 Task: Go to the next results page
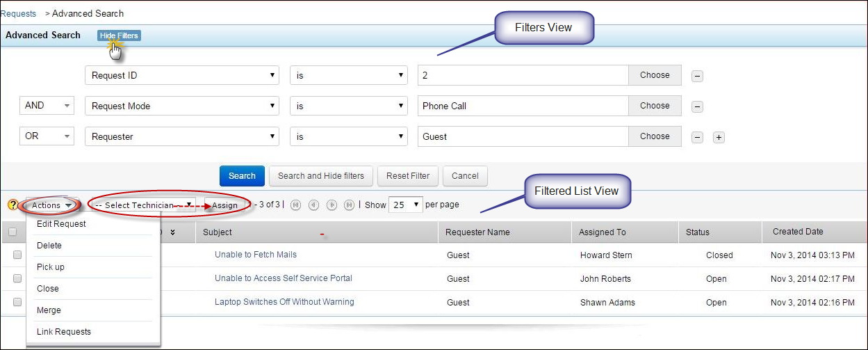pyautogui.click(x=331, y=205)
